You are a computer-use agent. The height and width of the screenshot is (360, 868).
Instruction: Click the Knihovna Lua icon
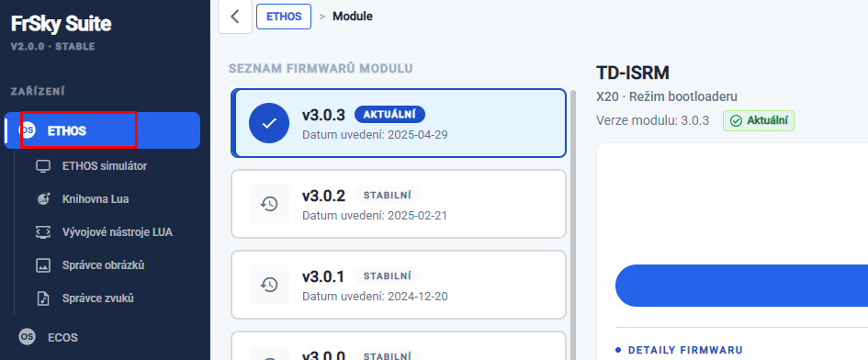43,199
